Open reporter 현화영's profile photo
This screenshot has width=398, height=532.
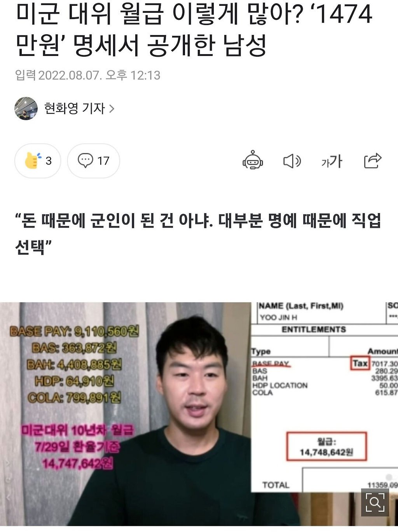coord(26,108)
